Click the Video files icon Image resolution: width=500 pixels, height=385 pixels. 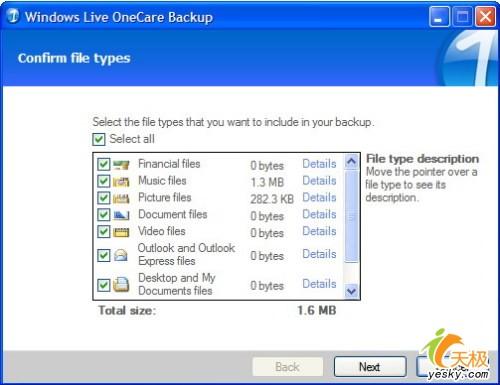(x=121, y=232)
